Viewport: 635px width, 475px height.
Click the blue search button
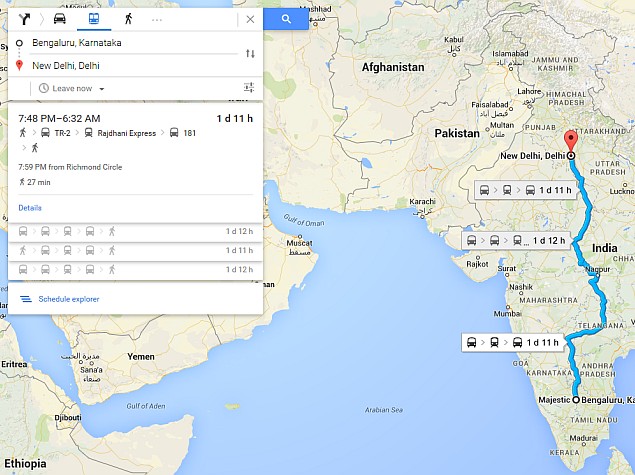click(286, 19)
